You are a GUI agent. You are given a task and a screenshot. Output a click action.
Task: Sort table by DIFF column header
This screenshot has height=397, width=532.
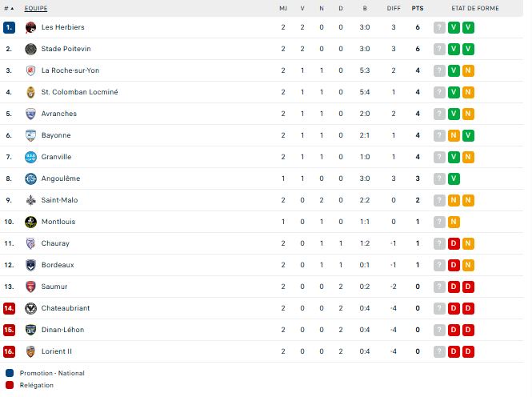tap(394, 9)
